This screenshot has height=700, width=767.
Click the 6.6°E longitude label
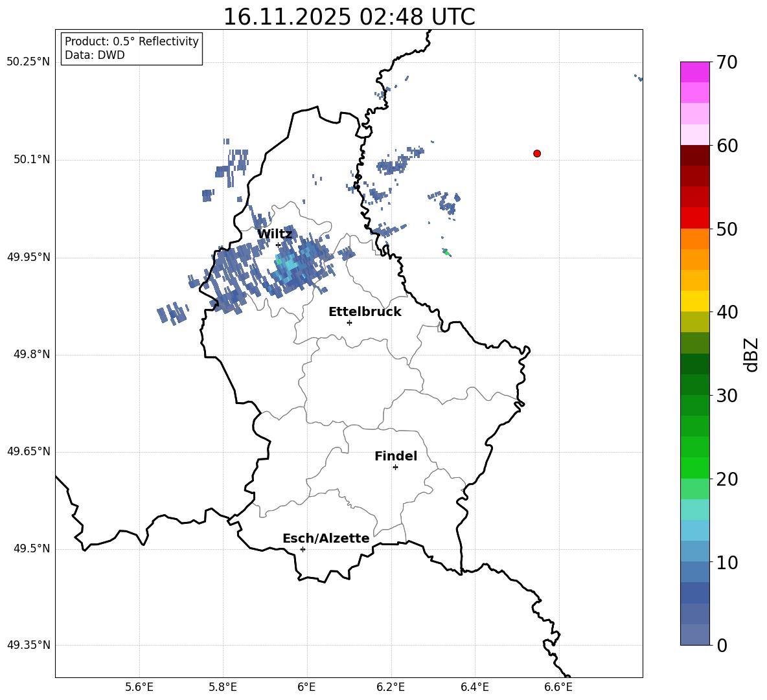point(558,687)
